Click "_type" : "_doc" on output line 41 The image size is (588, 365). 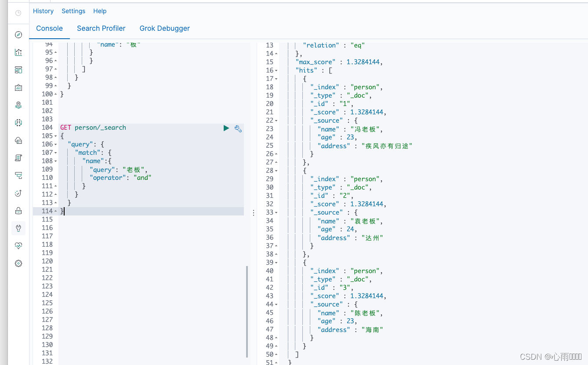coord(341,279)
